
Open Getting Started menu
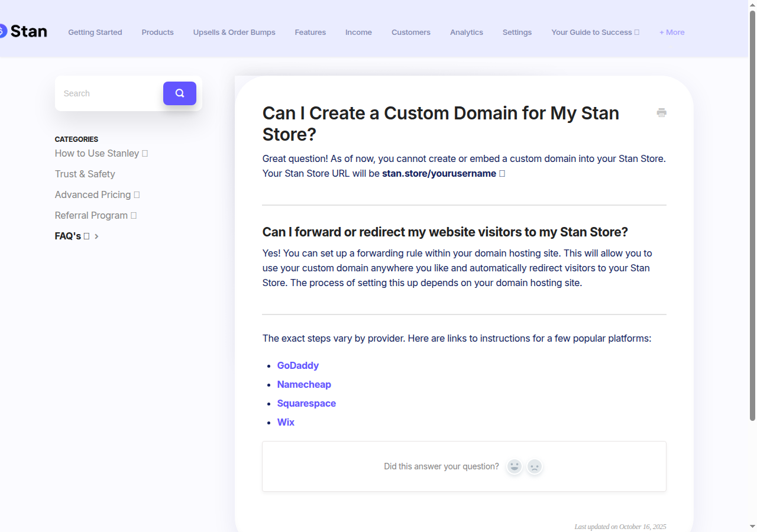coord(95,33)
